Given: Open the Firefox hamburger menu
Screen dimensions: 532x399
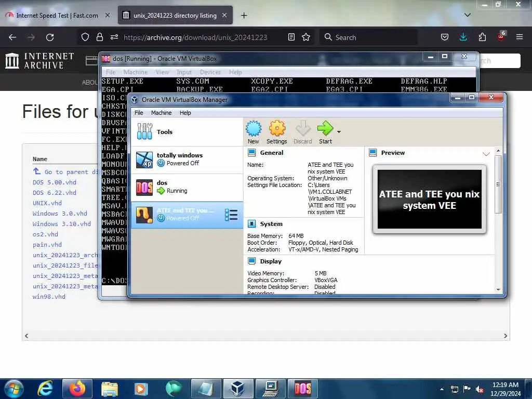Looking at the screenshot, I should point(520,37).
